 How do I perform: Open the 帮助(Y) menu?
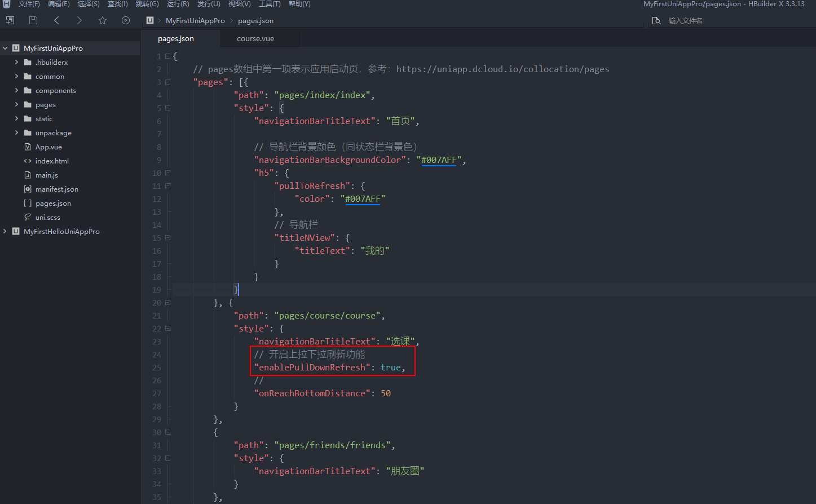(299, 4)
